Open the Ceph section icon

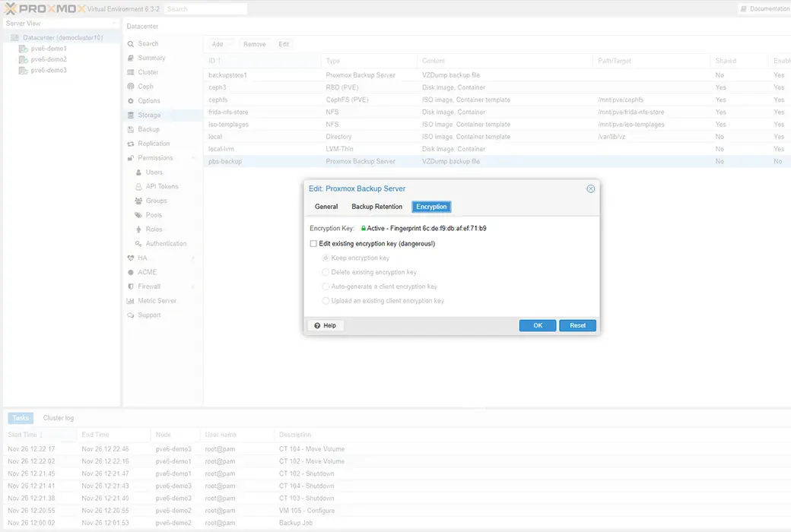point(131,86)
